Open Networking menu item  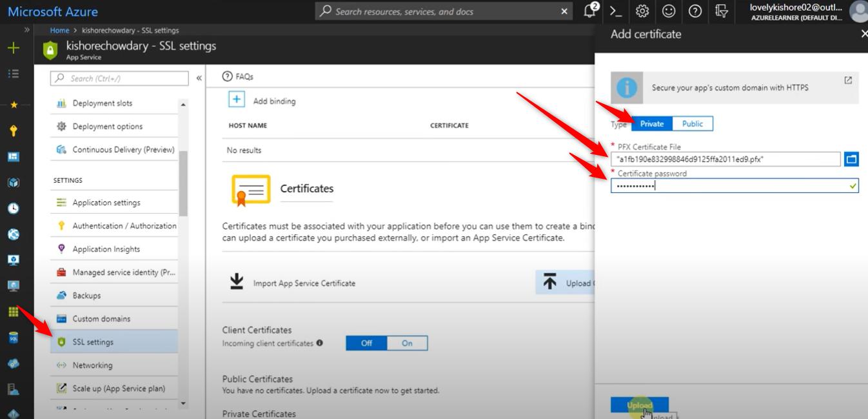pos(114,365)
